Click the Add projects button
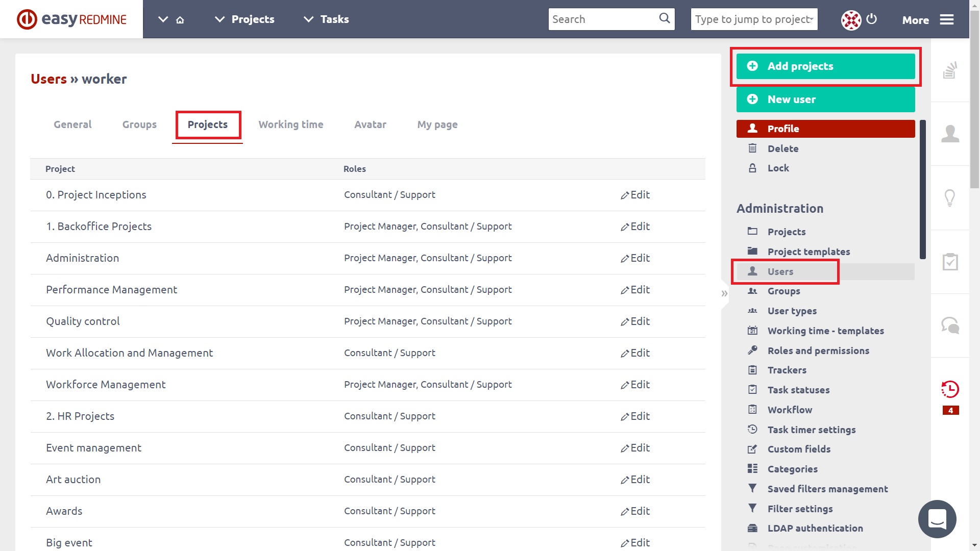This screenshot has height=551, width=980. tap(825, 66)
